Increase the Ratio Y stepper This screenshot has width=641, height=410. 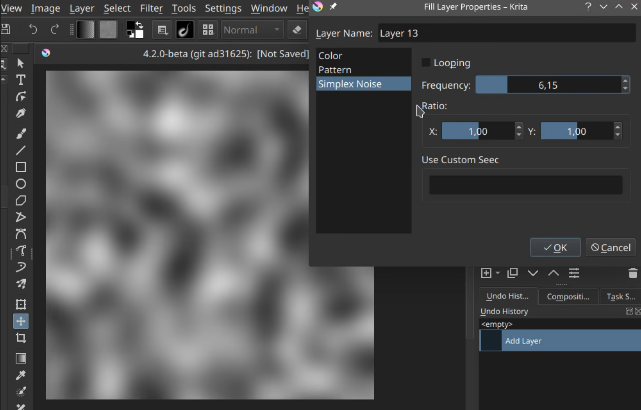(x=618, y=127)
